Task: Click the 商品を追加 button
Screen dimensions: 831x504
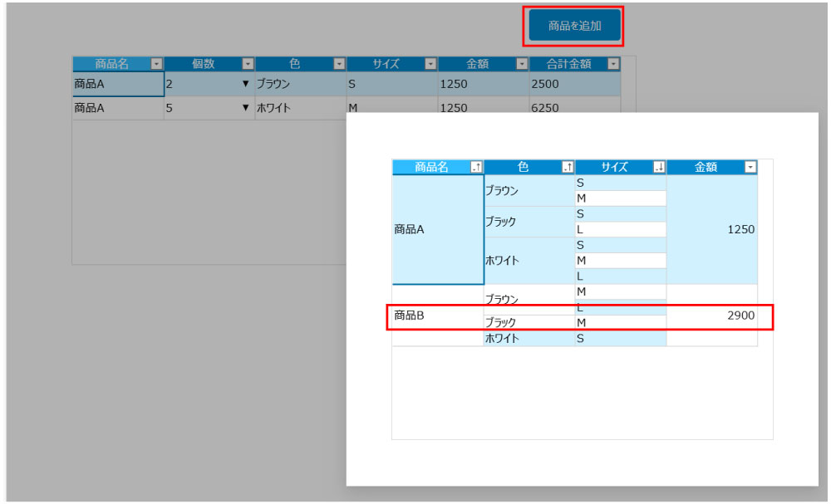Action: coord(574,27)
